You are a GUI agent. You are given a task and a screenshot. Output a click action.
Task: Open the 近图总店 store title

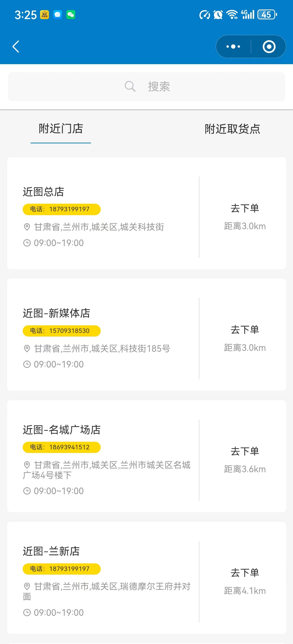(43, 192)
